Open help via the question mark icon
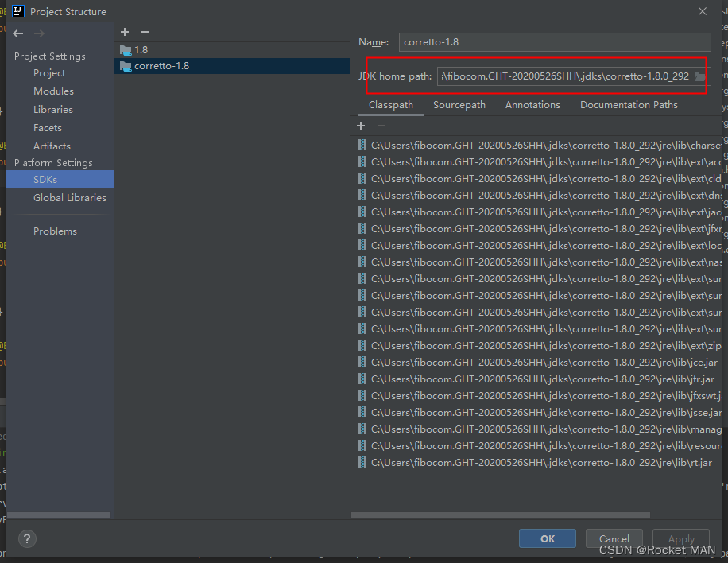 coord(26,538)
